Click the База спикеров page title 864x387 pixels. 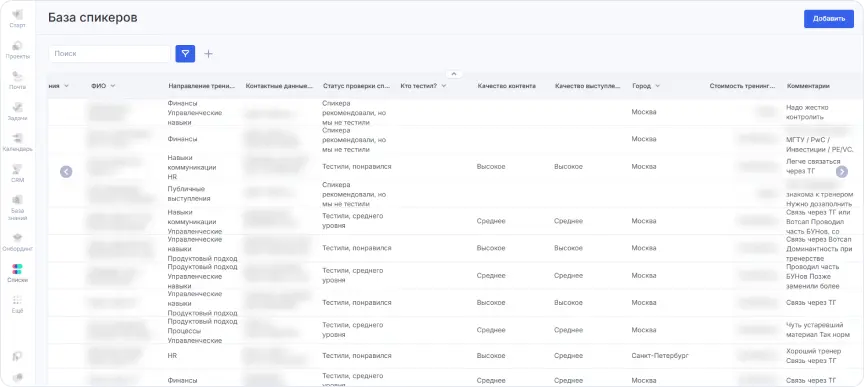point(93,18)
